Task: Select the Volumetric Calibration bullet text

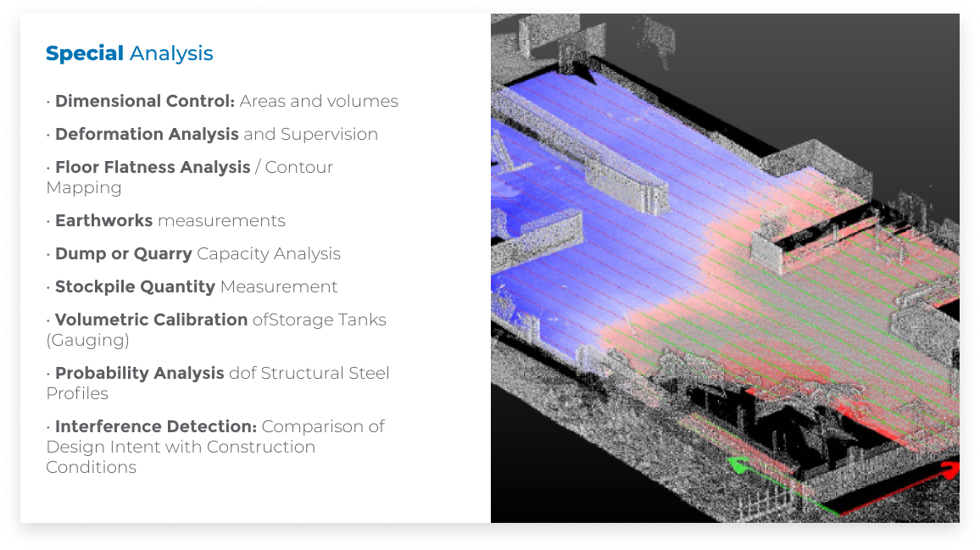Action: [x=216, y=319]
